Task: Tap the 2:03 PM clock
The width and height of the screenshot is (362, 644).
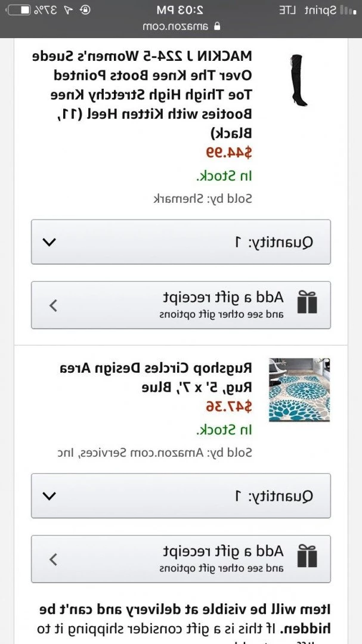Action: (180, 10)
